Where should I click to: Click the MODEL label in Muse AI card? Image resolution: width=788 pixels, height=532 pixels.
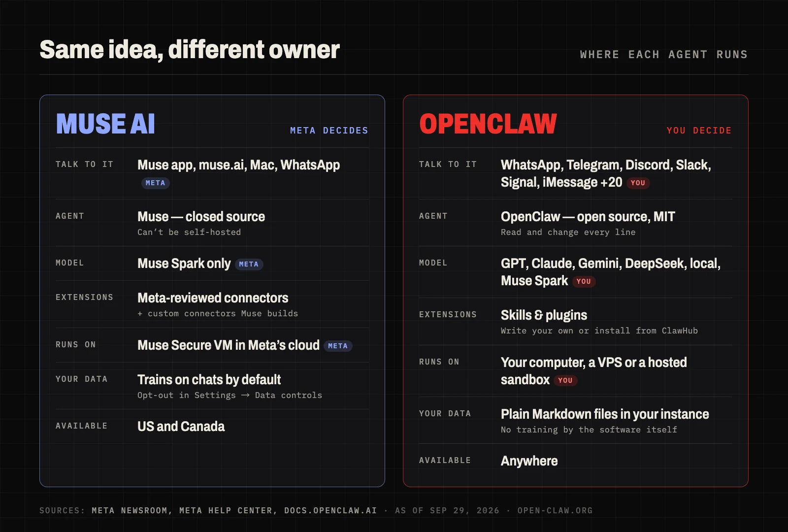(x=70, y=263)
